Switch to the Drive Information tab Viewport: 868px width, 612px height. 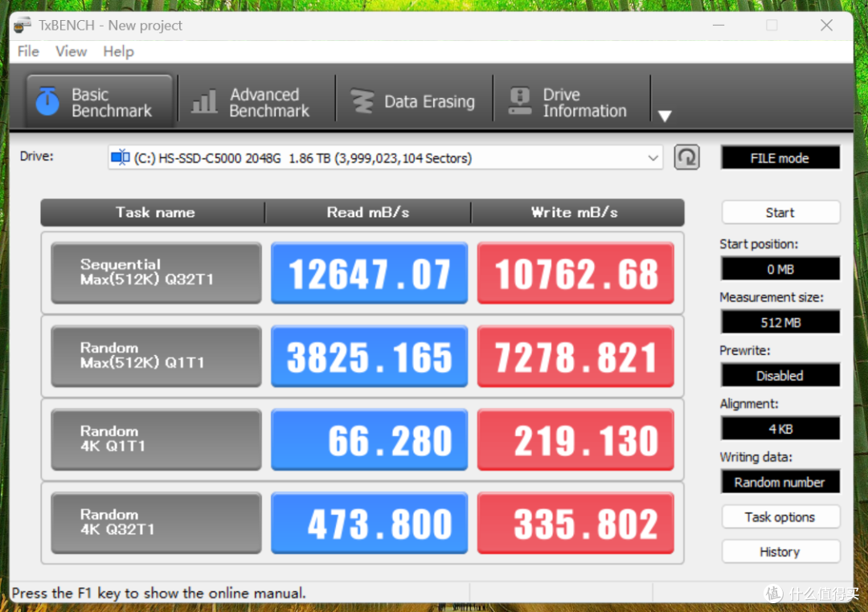point(571,102)
